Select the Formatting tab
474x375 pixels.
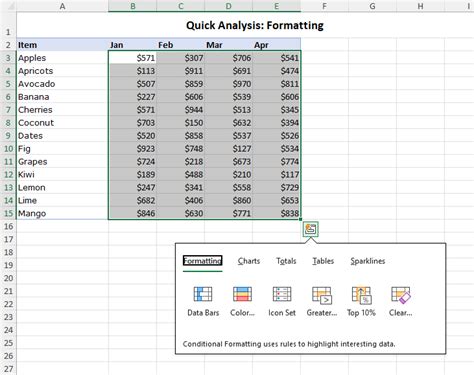click(202, 261)
